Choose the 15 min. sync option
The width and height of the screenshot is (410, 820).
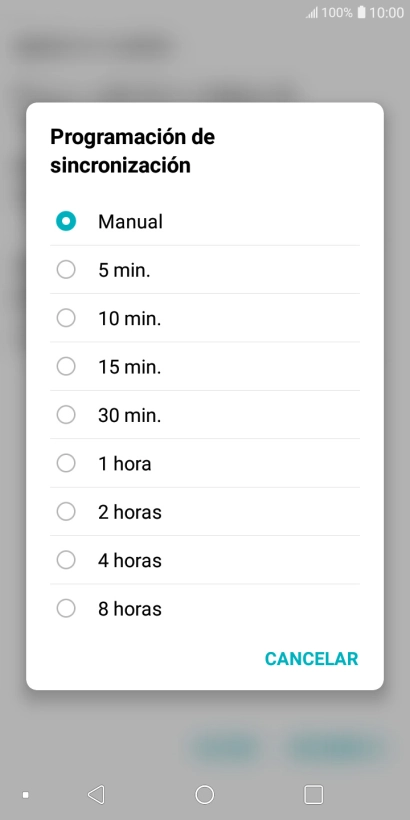[x=204, y=367]
